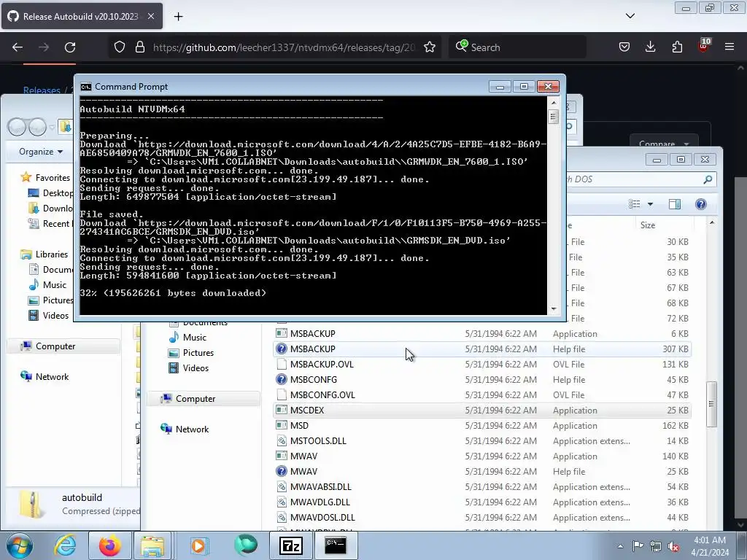Open Windows Explorer taskbar button

pyautogui.click(x=152, y=545)
